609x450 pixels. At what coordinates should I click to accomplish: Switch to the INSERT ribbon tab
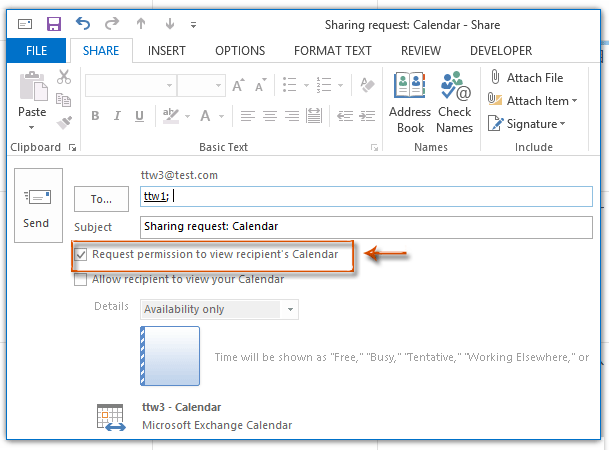coord(166,51)
